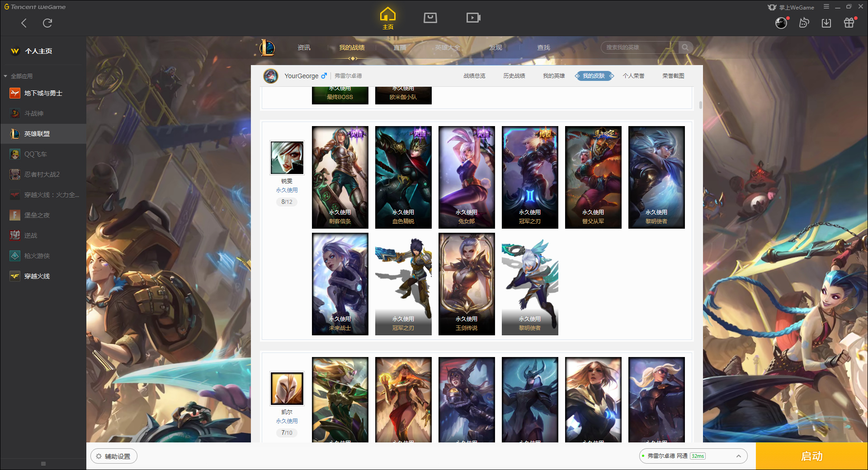
Task: Switch to the 战绩总览 sub-tab
Action: pos(474,76)
